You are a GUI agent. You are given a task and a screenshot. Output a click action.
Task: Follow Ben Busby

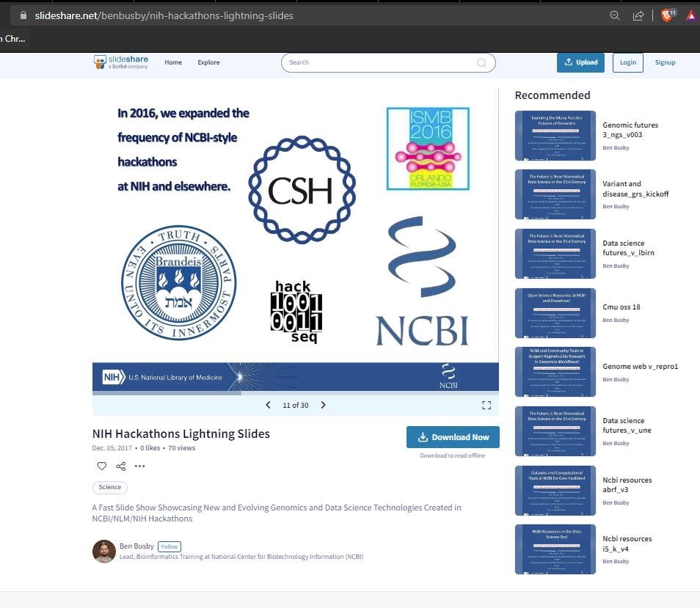(x=169, y=546)
